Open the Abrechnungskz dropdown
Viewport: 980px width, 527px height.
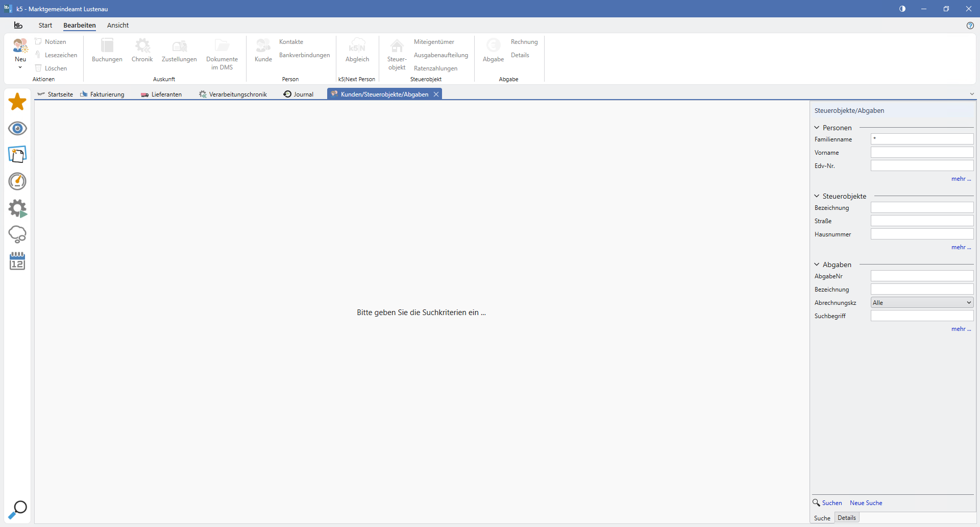(922, 303)
